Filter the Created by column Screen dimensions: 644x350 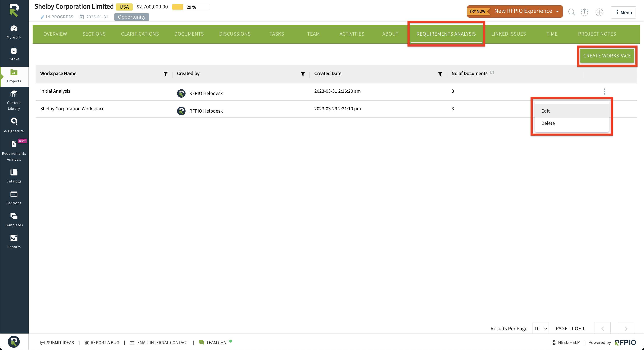pyautogui.click(x=303, y=74)
